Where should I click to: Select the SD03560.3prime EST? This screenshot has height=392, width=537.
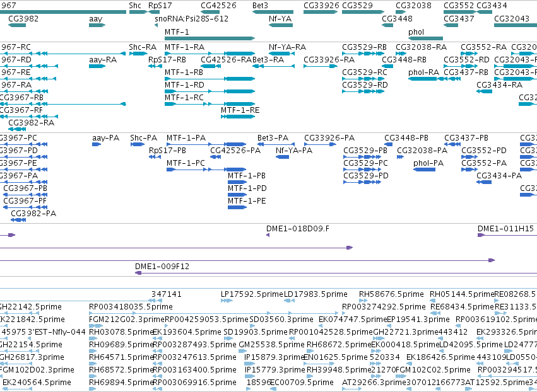(x=252, y=326)
